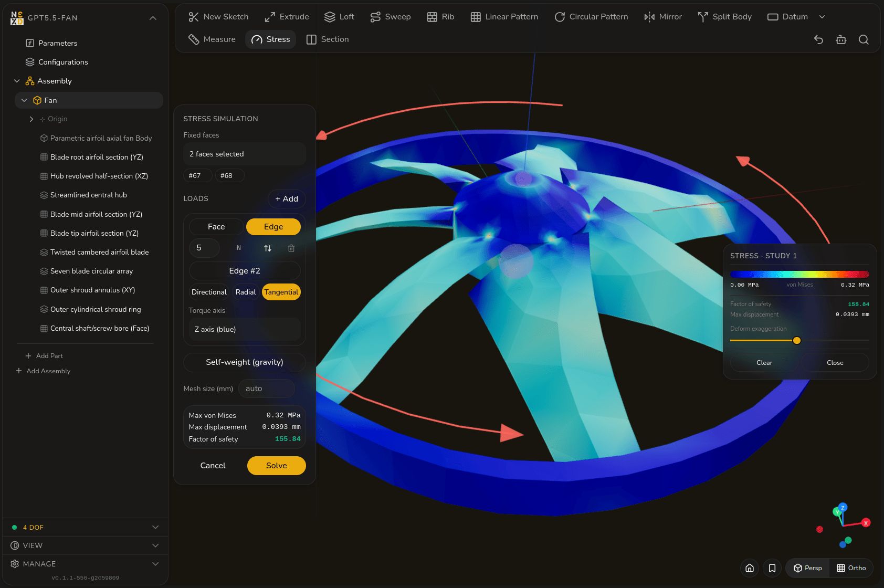
Task: Select the Tangential load direction option
Action: tap(281, 292)
